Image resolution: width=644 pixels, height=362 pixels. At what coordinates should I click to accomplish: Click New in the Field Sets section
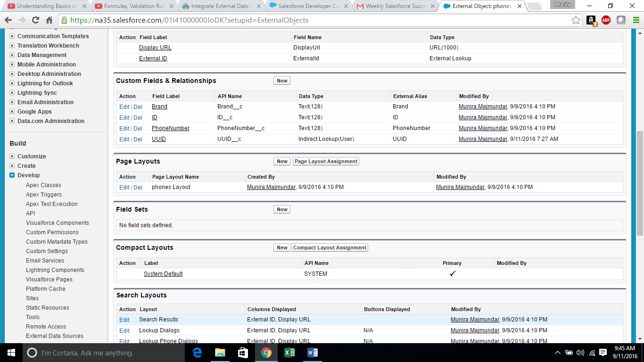[x=282, y=209]
